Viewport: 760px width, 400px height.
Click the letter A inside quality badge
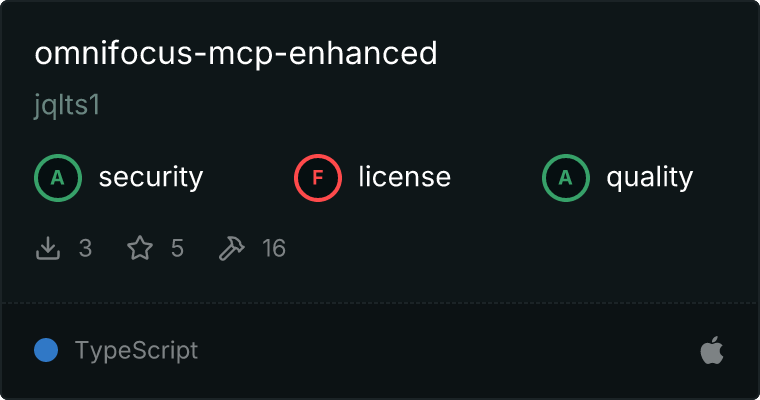click(x=566, y=178)
